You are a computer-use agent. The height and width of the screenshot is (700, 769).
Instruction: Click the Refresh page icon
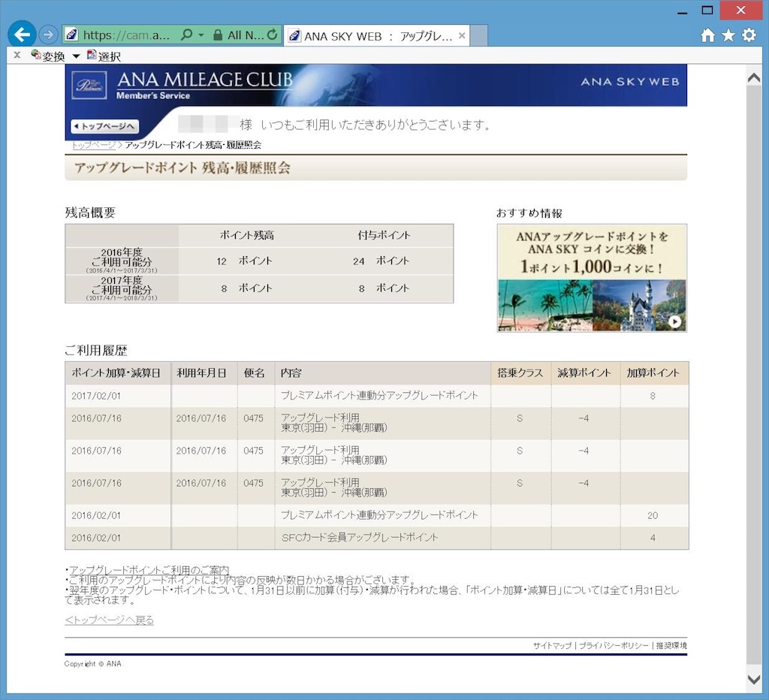[x=272, y=35]
